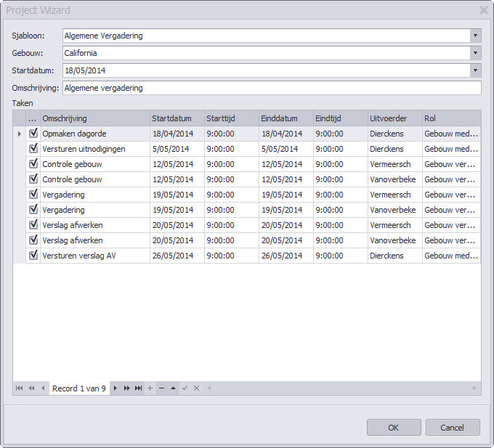Uncheck the Versturen verslag AV task

point(33,255)
